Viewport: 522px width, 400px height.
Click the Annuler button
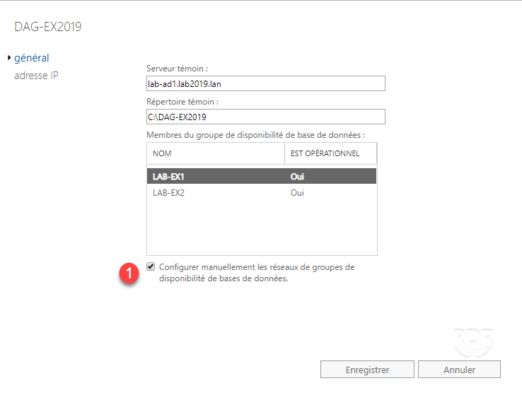tap(459, 369)
